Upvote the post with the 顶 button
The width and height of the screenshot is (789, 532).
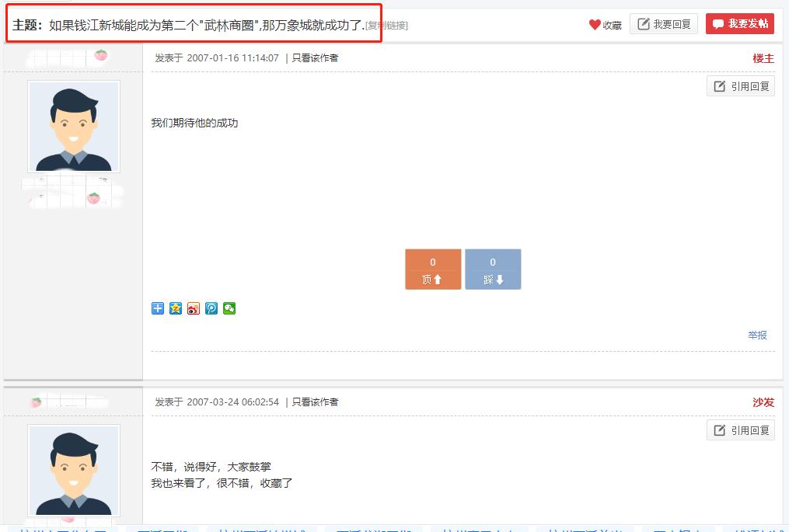[x=433, y=269]
